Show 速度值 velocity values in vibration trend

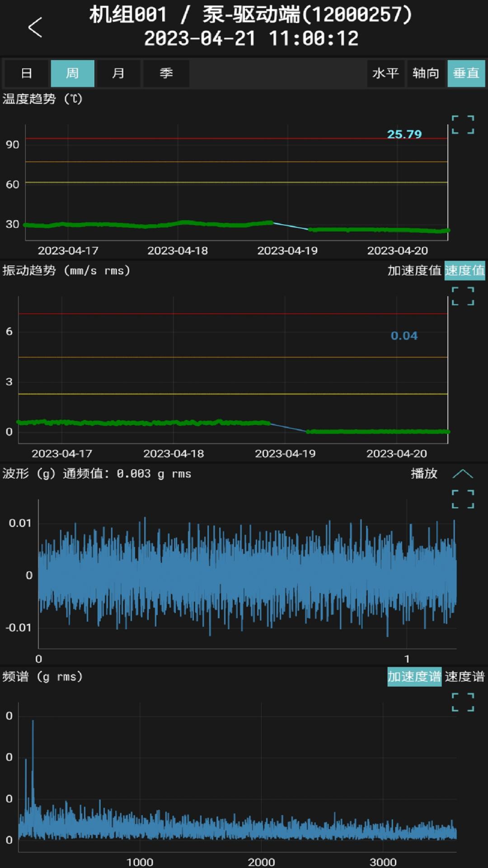point(465,270)
